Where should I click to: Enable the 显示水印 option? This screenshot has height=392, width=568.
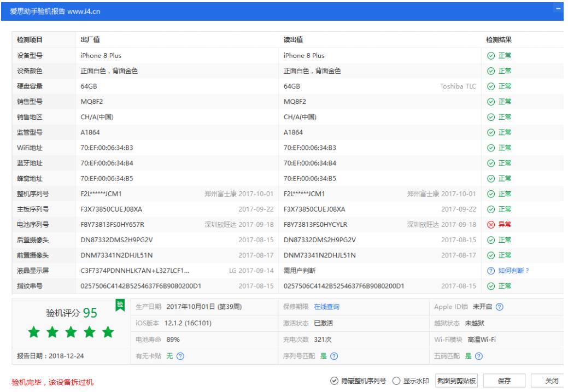tap(397, 382)
